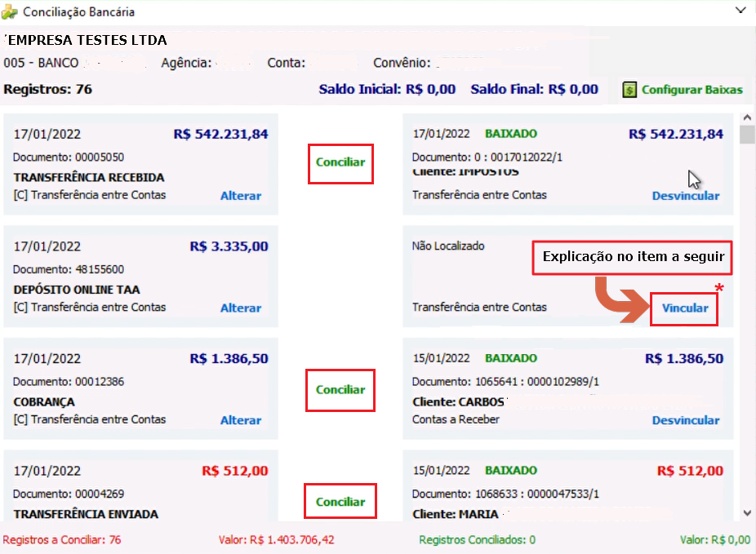Click 'DEPÓSITO ONLINE TAA' text

click(77, 290)
